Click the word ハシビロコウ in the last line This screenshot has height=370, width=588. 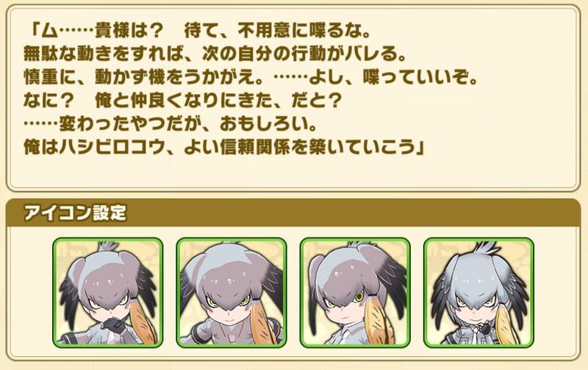[112, 148]
